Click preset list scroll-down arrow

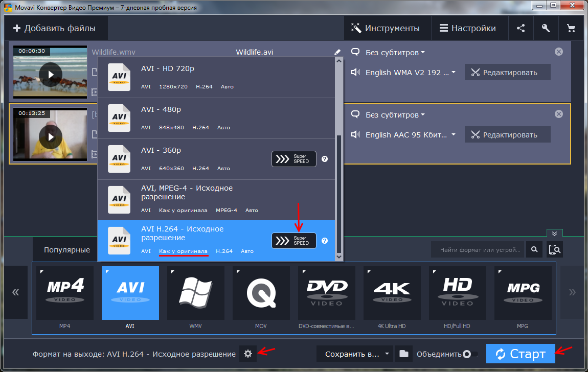[x=339, y=257]
